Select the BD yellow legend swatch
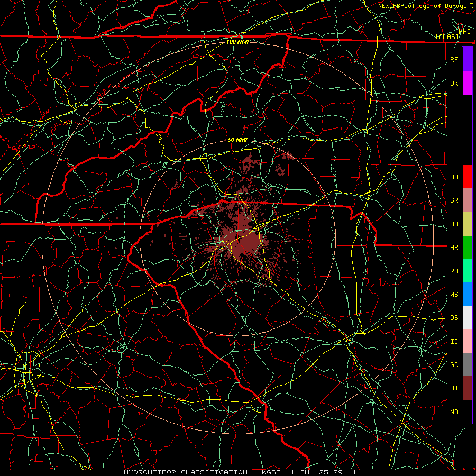Screen dimensions: 476x476 pos(467,224)
